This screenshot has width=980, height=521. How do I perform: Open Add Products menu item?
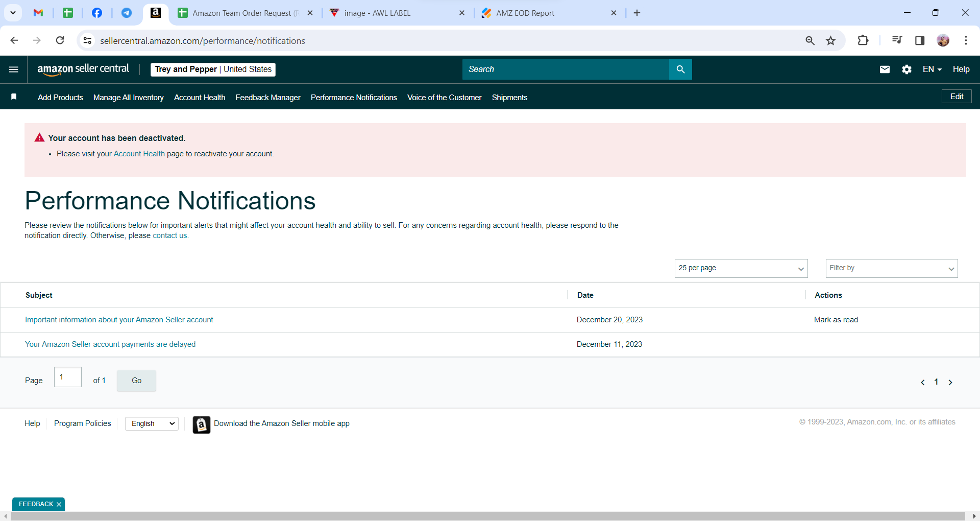(60, 98)
